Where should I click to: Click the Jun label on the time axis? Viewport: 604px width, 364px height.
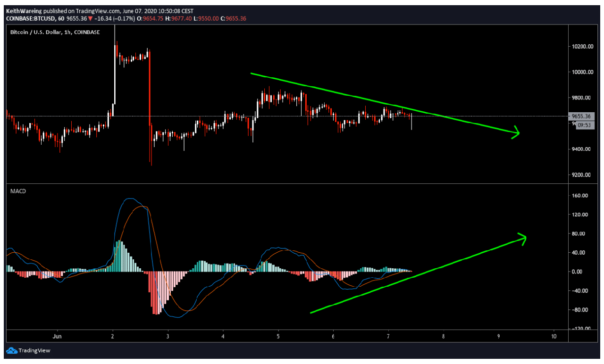pos(58,337)
